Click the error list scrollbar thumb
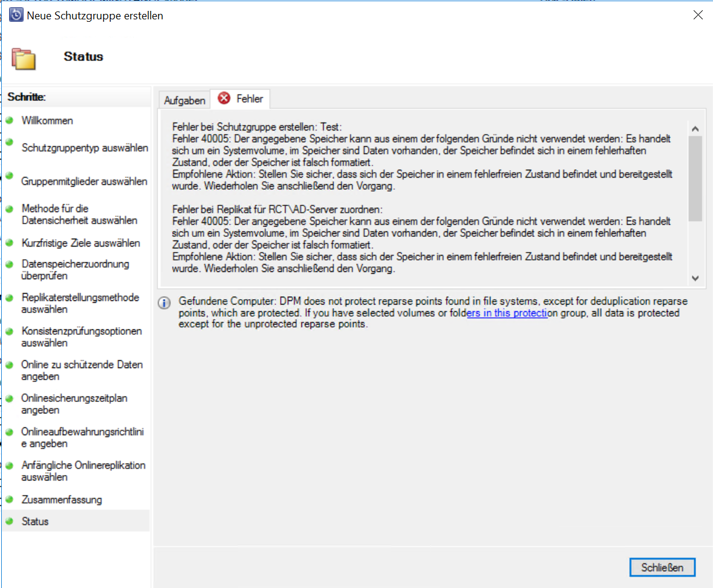Screen dimensions: 713x588 pos(695,179)
